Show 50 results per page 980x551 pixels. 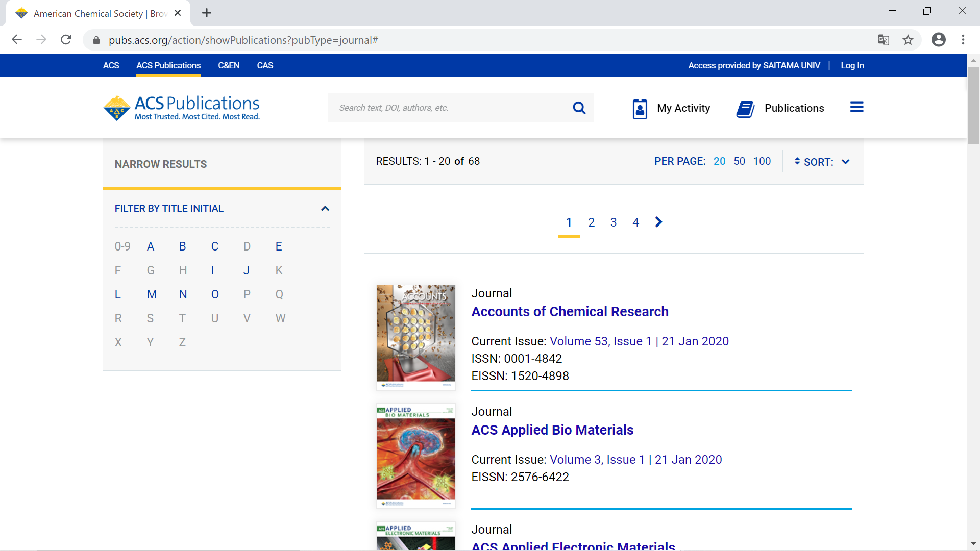tap(739, 161)
